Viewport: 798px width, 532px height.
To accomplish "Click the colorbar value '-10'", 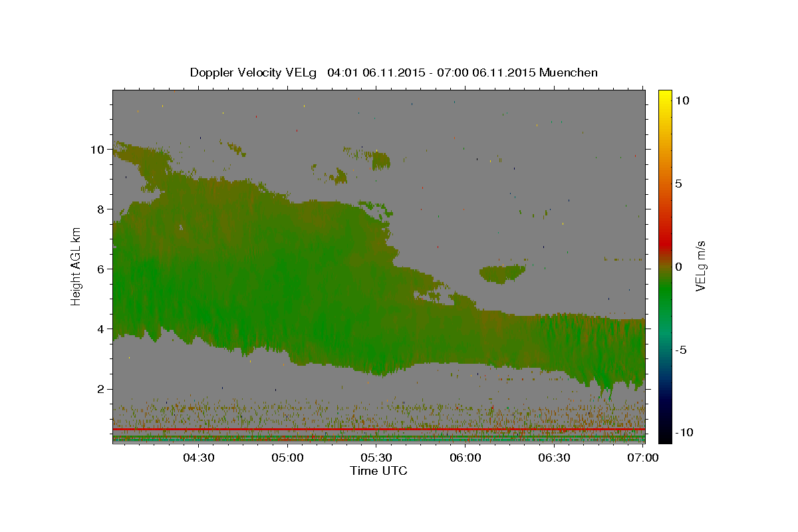I will tap(683, 432).
